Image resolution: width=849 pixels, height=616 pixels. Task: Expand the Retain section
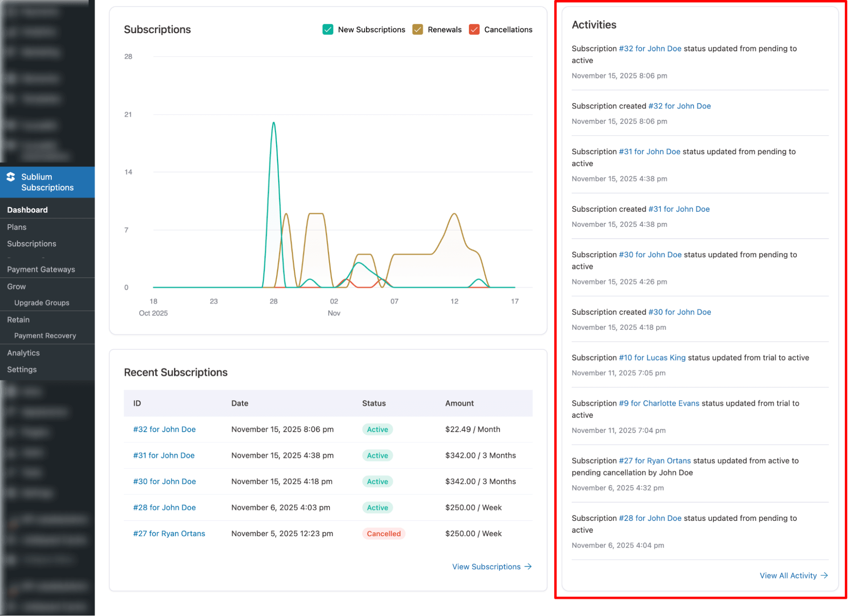18,319
